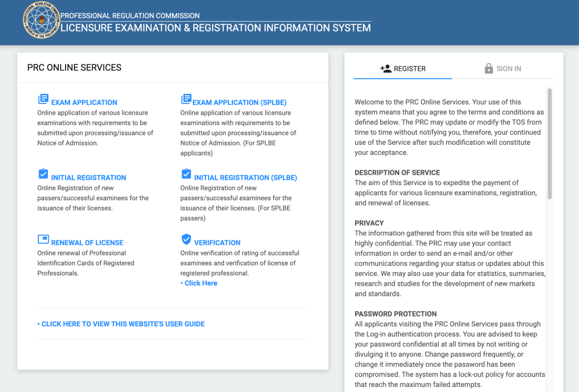This screenshot has width=579, height=392.
Task: Click the Exam Application document icon
Action: click(x=43, y=100)
